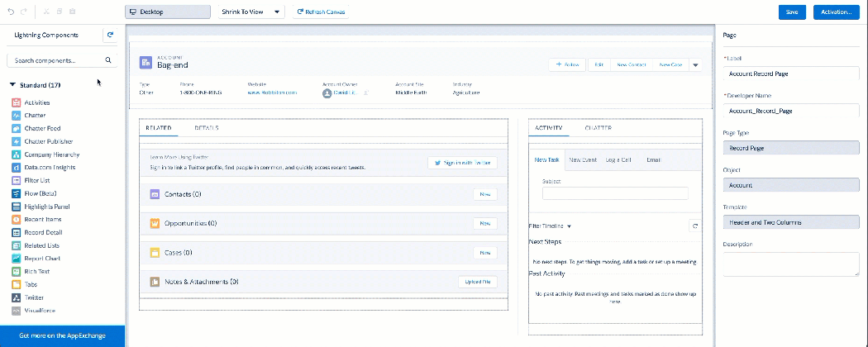868x347 pixels.
Task: Click the Redo arrow icon
Action: (x=22, y=12)
